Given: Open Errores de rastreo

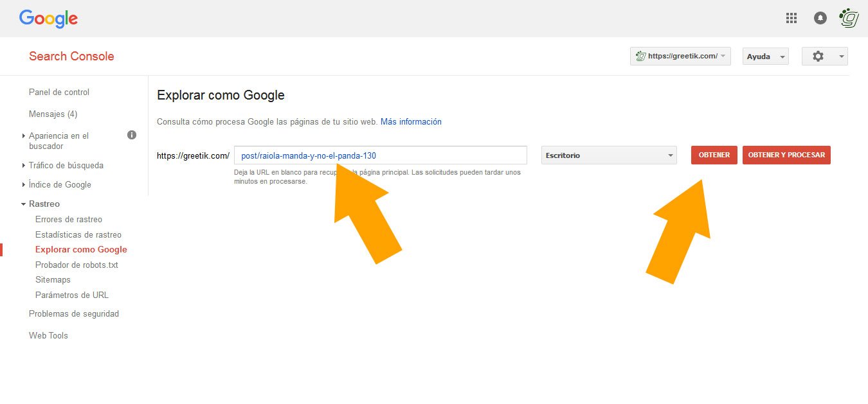Looking at the screenshot, I should pyautogui.click(x=69, y=219).
